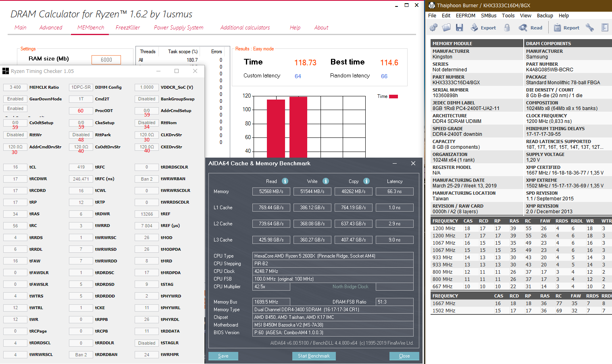Click the BankGroupSwap Disabled field
Image resolution: width=612 pixels, height=364 pixels.
pos(147,99)
